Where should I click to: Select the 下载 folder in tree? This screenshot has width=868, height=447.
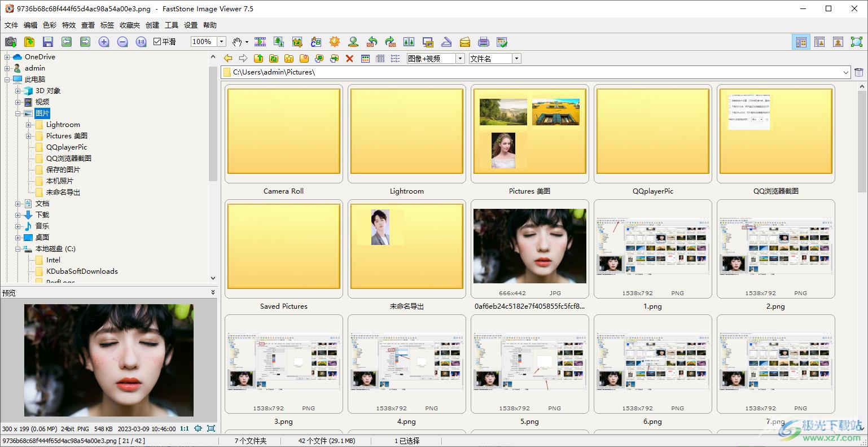[42, 215]
